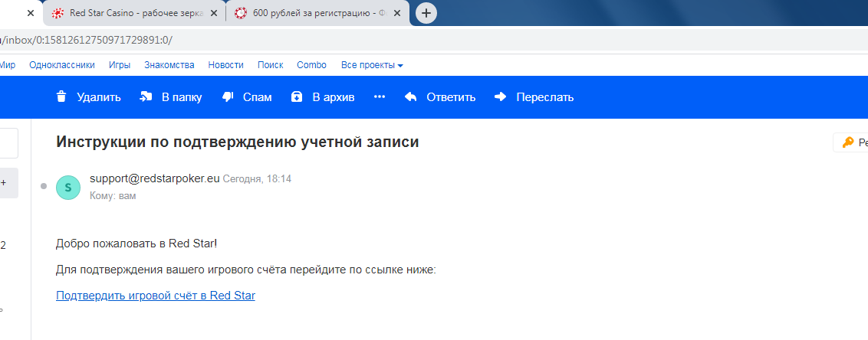This screenshot has height=340, width=868.
Task: Open the Combo portal link
Action: [x=311, y=65]
